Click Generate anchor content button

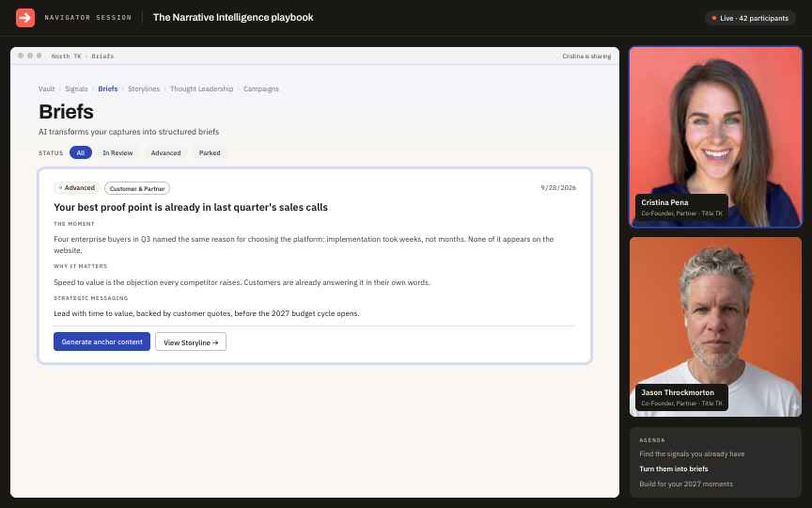[x=102, y=341]
